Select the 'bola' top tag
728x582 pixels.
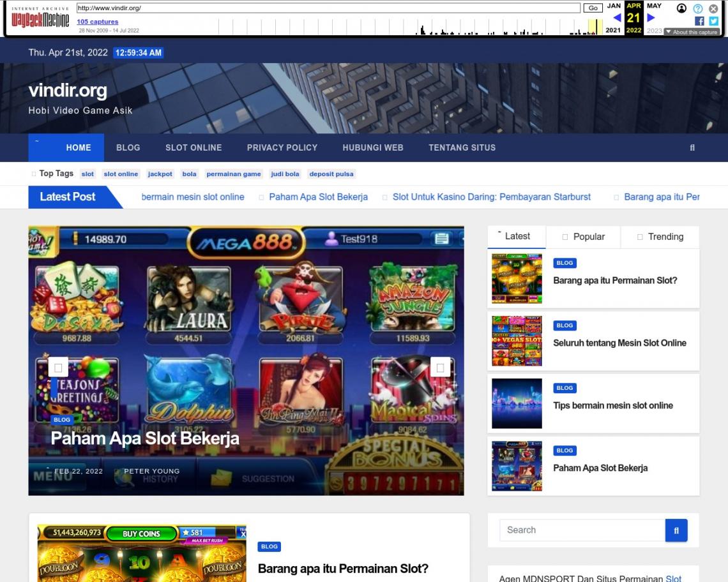coord(190,174)
